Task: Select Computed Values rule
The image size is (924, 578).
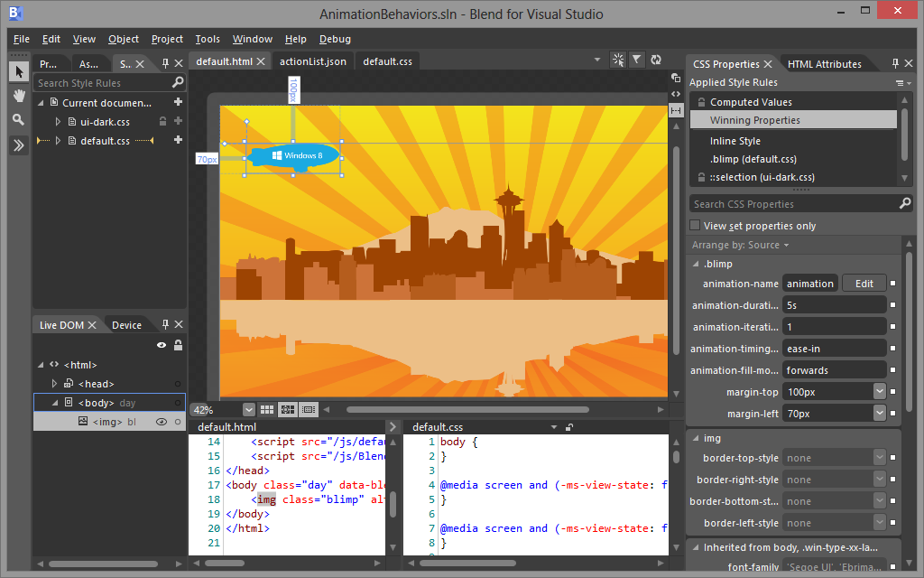Action: click(x=793, y=102)
